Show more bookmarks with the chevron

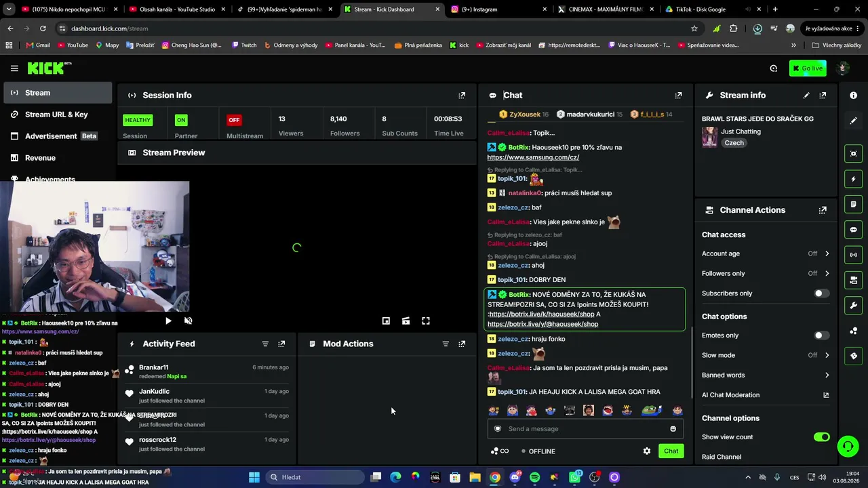pos(793,45)
